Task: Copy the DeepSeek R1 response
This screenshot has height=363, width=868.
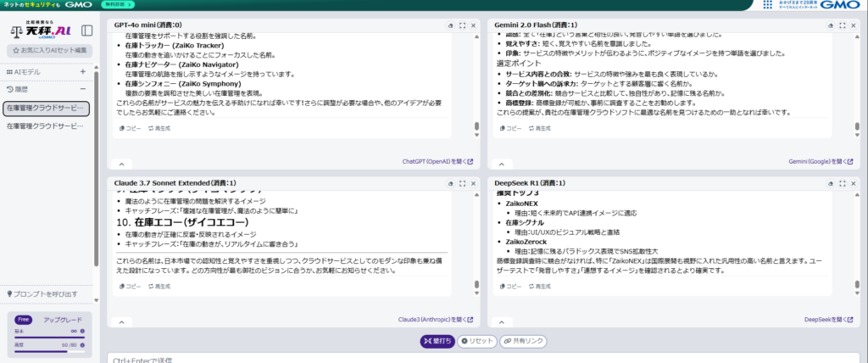Action: 510,286
